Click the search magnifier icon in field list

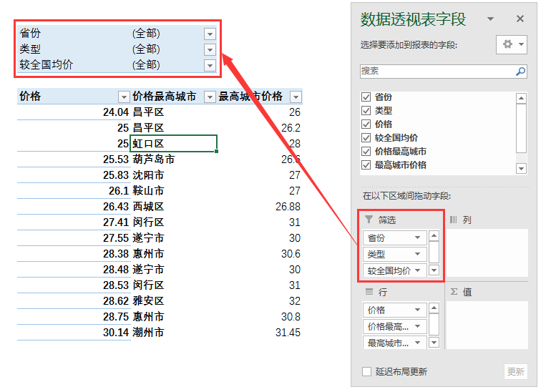pos(520,71)
